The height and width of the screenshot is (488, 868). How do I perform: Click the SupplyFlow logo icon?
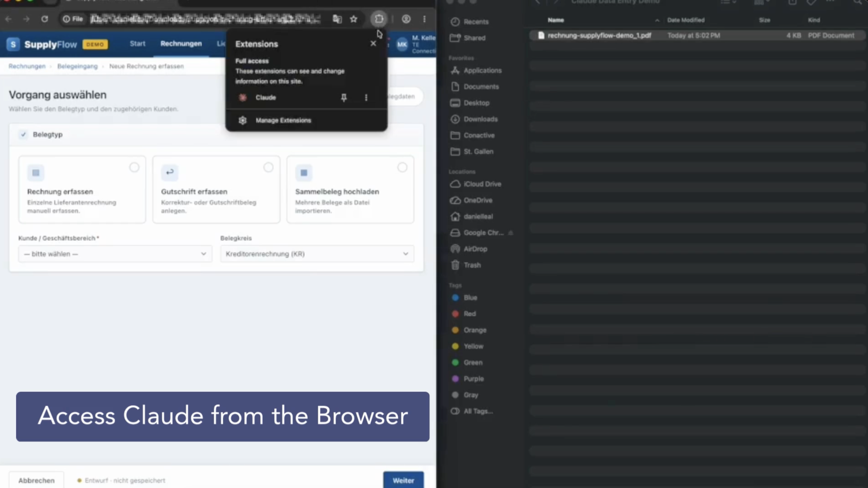tap(13, 44)
